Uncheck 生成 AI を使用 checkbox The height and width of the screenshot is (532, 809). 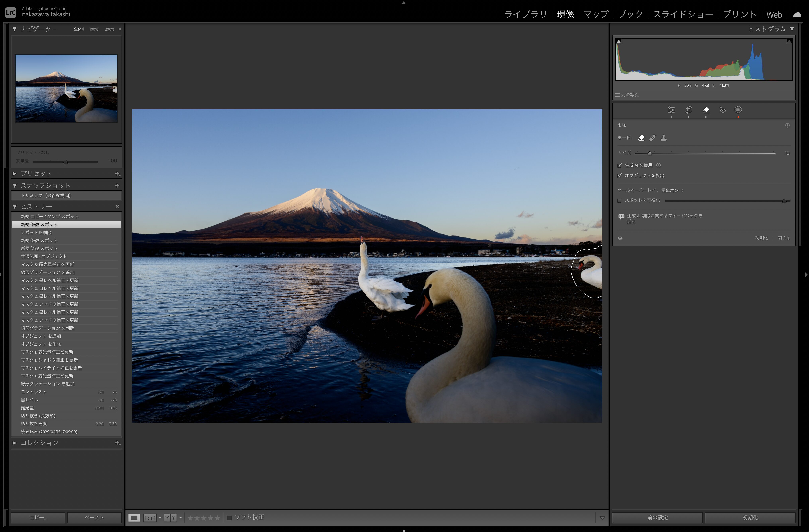620,165
